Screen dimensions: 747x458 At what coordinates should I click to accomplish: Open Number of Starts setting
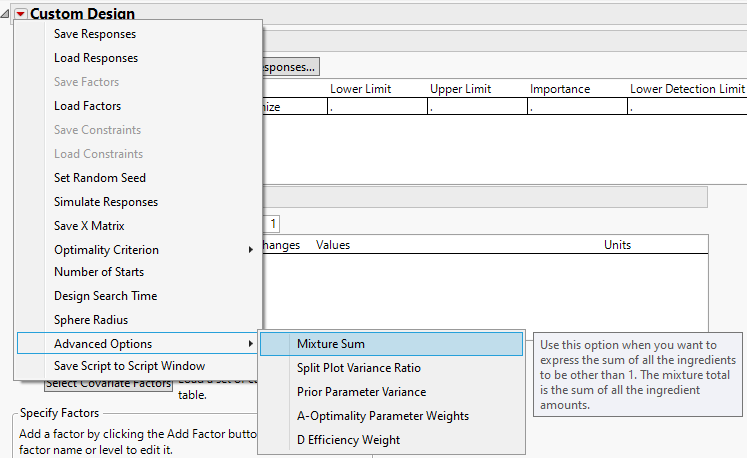tap(99, 272)
